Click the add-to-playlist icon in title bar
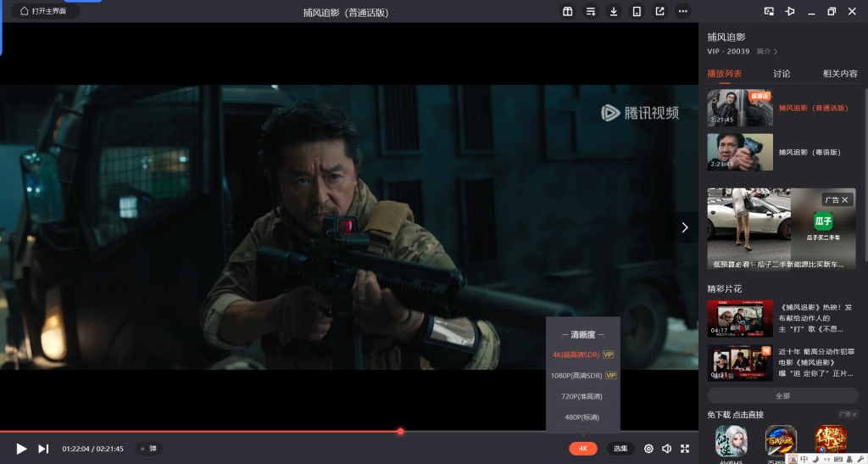 coord(591,11)
